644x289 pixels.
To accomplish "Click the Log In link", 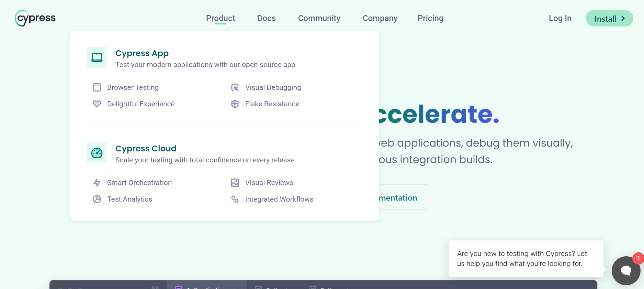I will [x=560, y=18].
